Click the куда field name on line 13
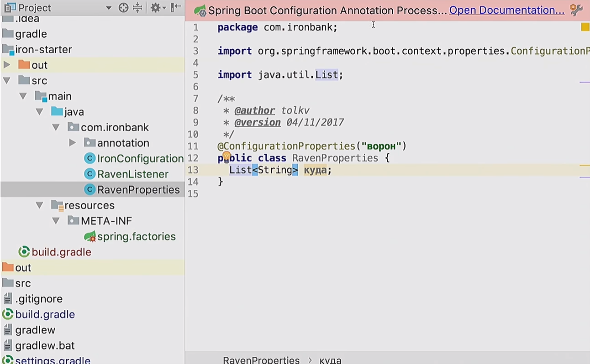Image resolution: width=590 pixels, height=364 pixels. click(315, 170)
